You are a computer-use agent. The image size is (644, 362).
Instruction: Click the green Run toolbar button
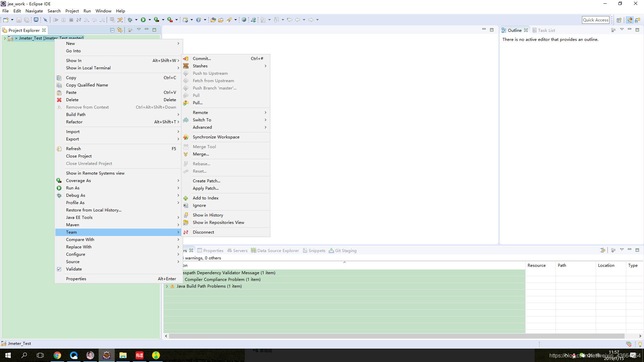pos(143,20)
